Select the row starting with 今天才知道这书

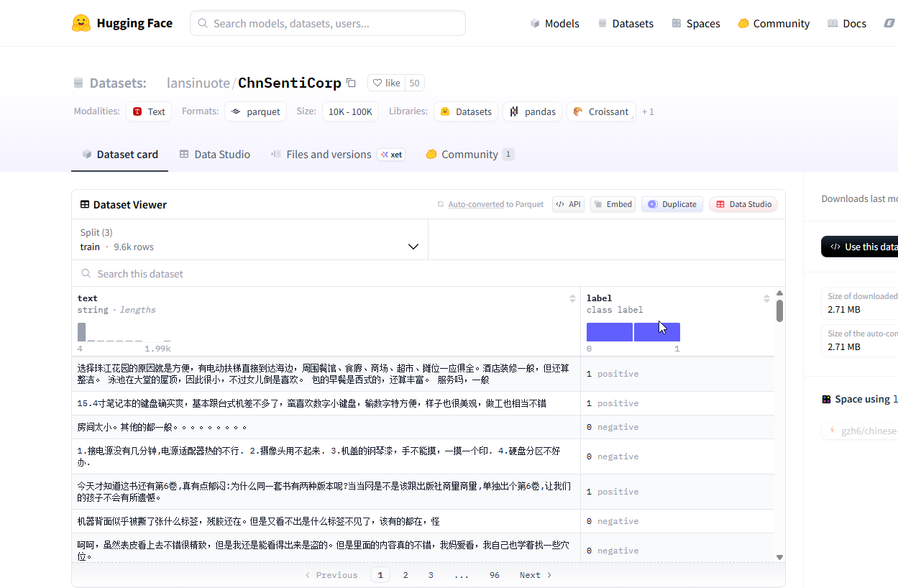[x=423, y=492]
